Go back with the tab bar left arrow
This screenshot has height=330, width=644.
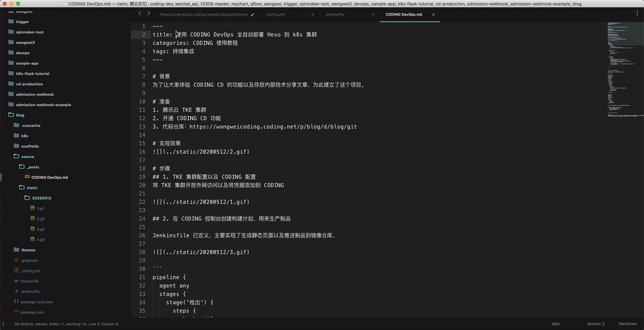pyautogui.click(x=140, y=14)
